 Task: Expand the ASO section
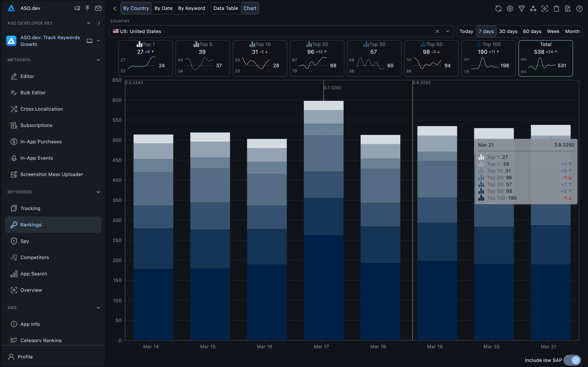98,307
